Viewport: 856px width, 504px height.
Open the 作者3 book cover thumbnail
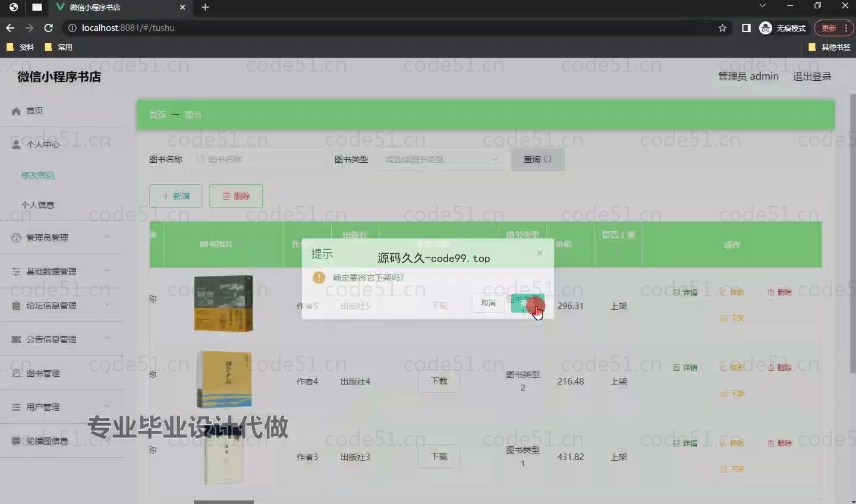(x=224, y=456)
